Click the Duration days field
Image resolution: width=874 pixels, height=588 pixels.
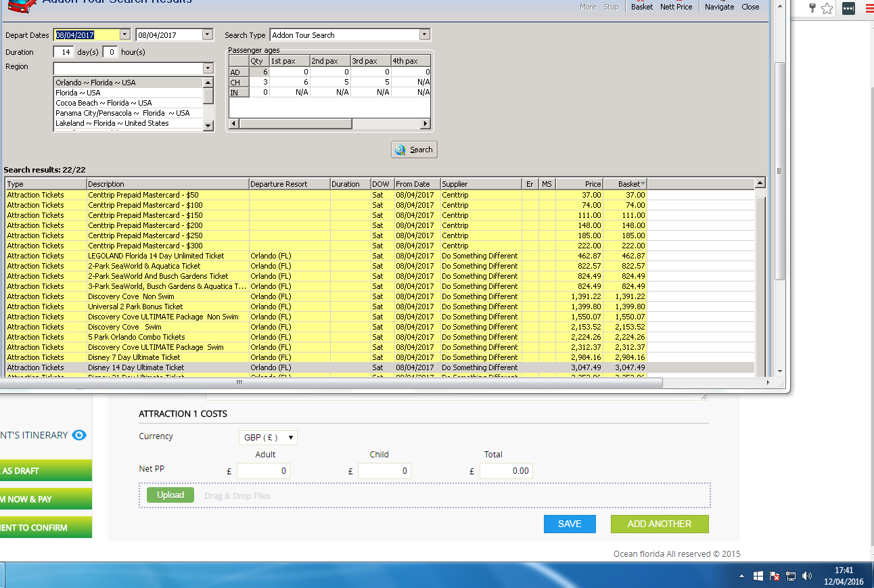(x=64, y=52)
